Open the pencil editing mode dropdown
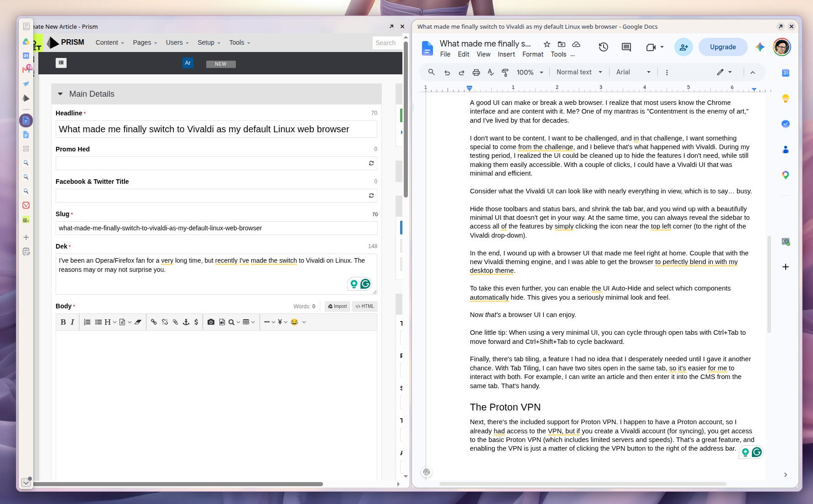 click(x=724, y=73)
